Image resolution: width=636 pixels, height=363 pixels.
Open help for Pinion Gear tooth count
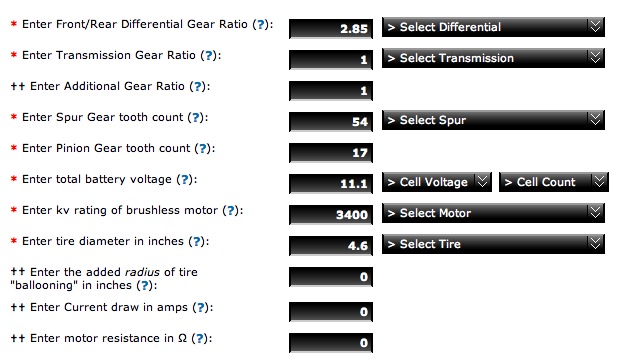click(x=203, y=148)
